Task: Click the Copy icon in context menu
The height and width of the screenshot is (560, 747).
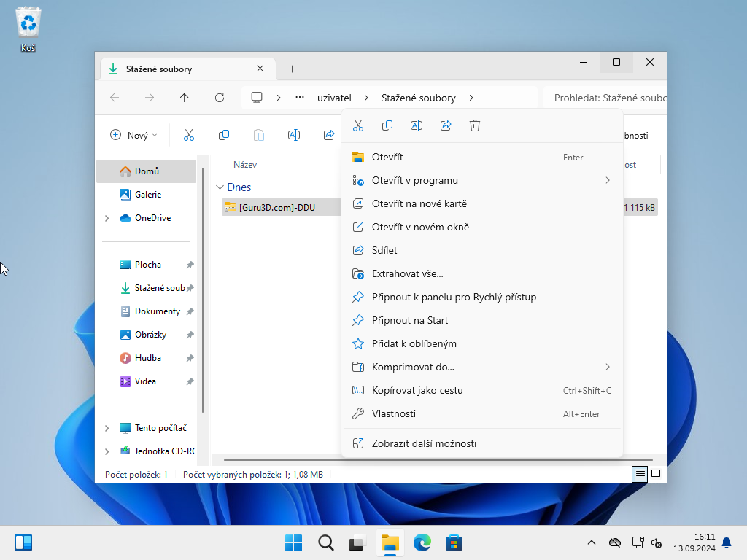Action: 387,125
